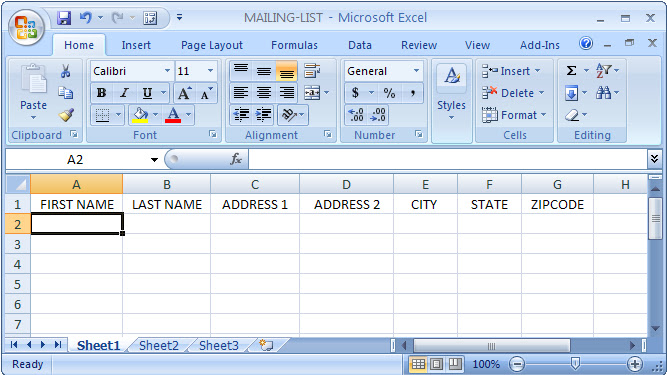This screenshot has width=667, height=375.
Task: Click the Cut scissors icon
Action: [x=66, y=71]
